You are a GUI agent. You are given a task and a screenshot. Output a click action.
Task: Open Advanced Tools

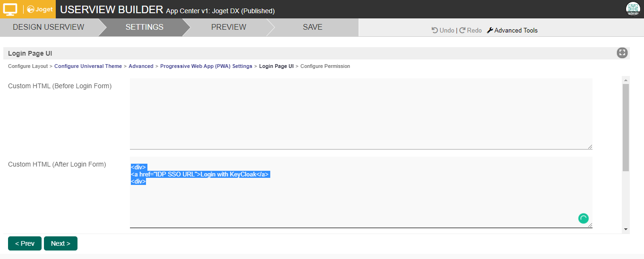(x=512, y=30)
